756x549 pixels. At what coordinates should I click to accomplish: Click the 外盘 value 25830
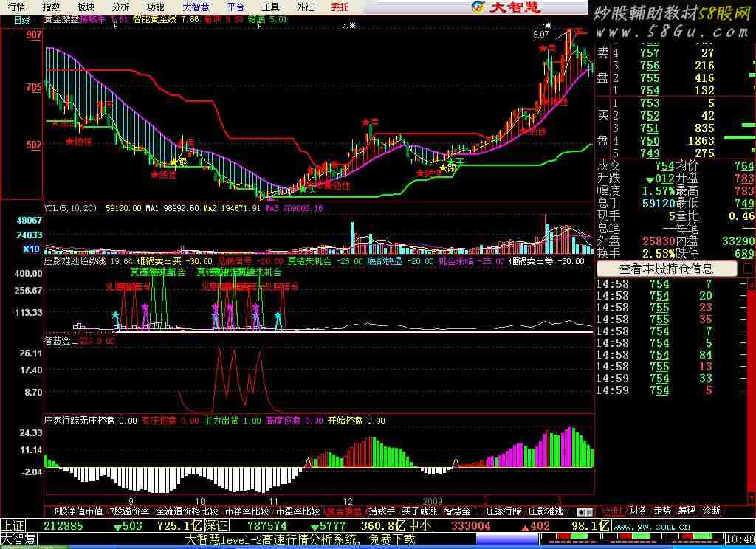pos(658,241)
